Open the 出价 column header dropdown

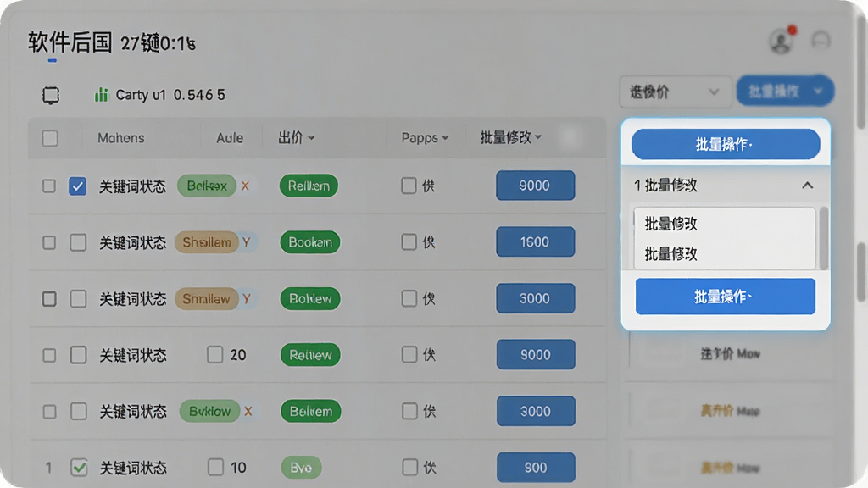(x=297, y=137)
